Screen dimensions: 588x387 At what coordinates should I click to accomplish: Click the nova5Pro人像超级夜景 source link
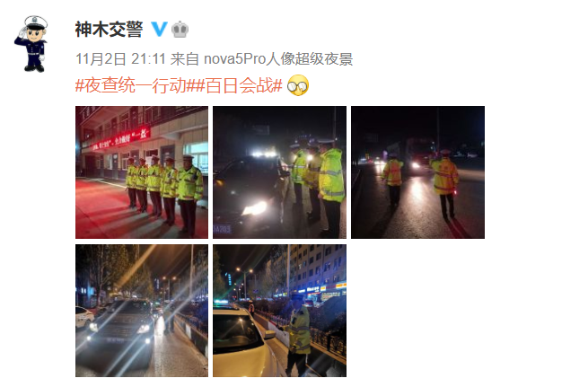(278, 59)
